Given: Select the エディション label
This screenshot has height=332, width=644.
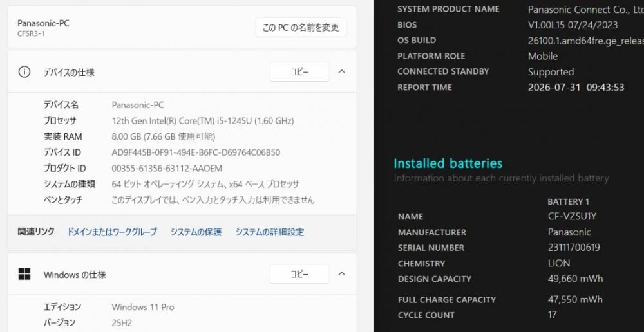Looking at the screenshot, I should pyautogui.click(x=62, y=307).
